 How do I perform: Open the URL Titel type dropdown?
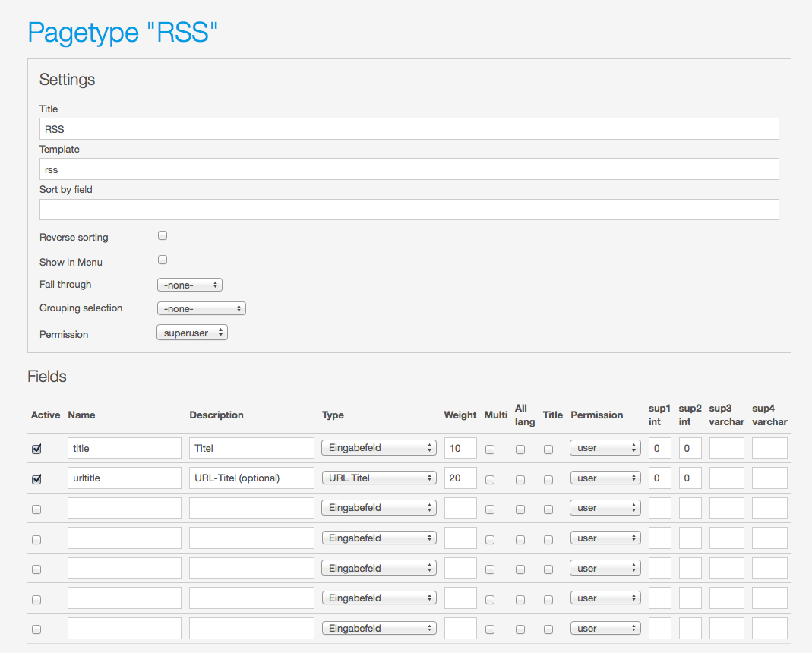(379, 478)
